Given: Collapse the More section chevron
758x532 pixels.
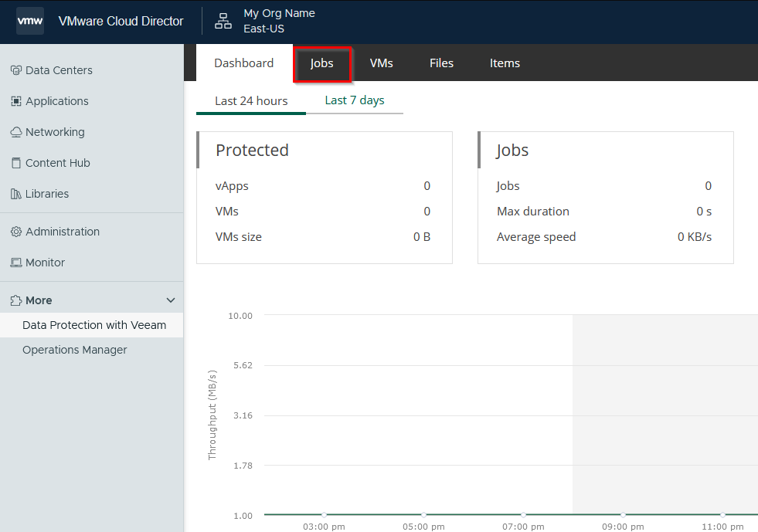Looking at the screenshot, I should click(x=171, y=300).
